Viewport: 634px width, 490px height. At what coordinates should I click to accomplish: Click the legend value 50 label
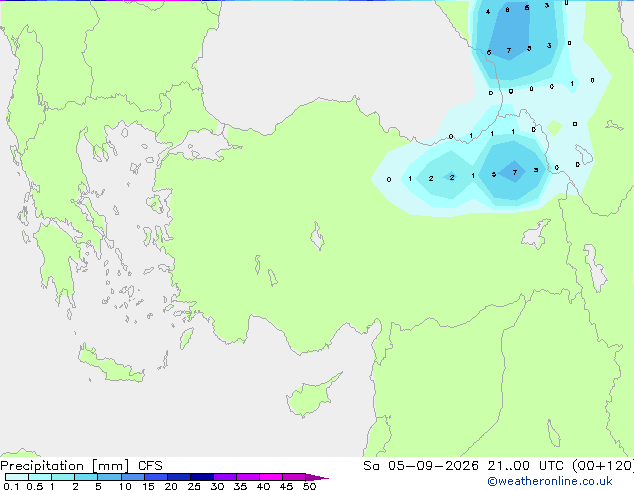[310, 486]
